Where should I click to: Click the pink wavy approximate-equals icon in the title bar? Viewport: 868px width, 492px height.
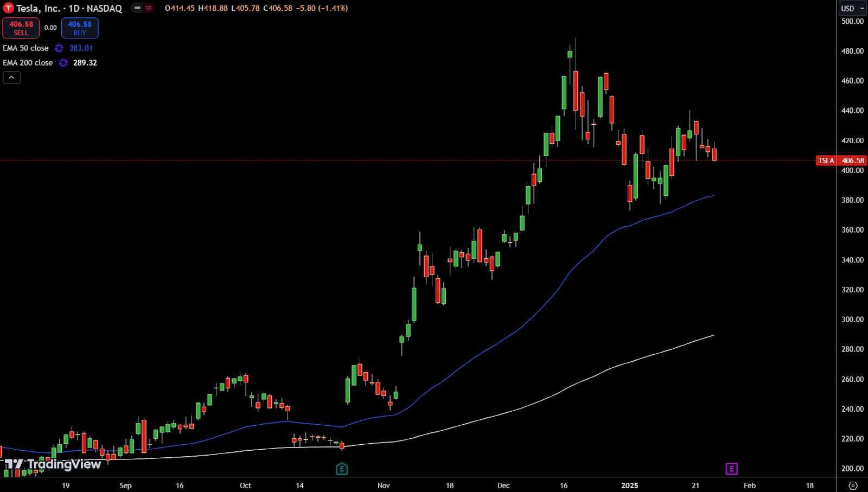tap(149, 8)
